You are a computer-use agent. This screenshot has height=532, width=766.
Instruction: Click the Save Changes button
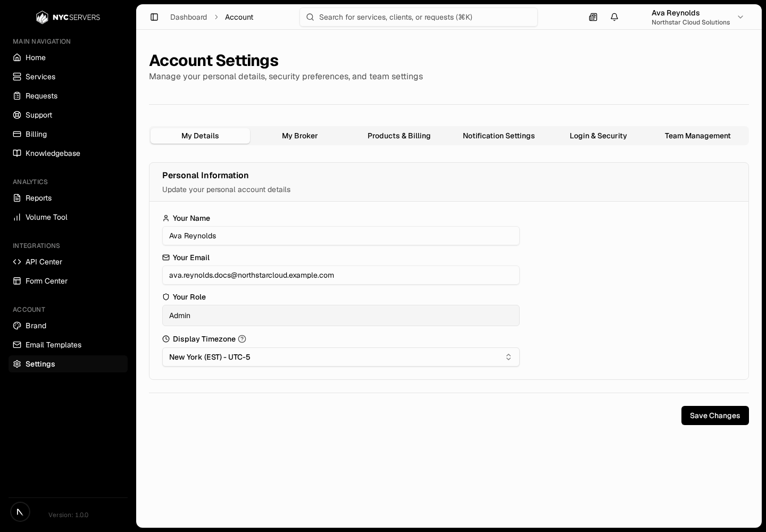(x=715, y=415)
